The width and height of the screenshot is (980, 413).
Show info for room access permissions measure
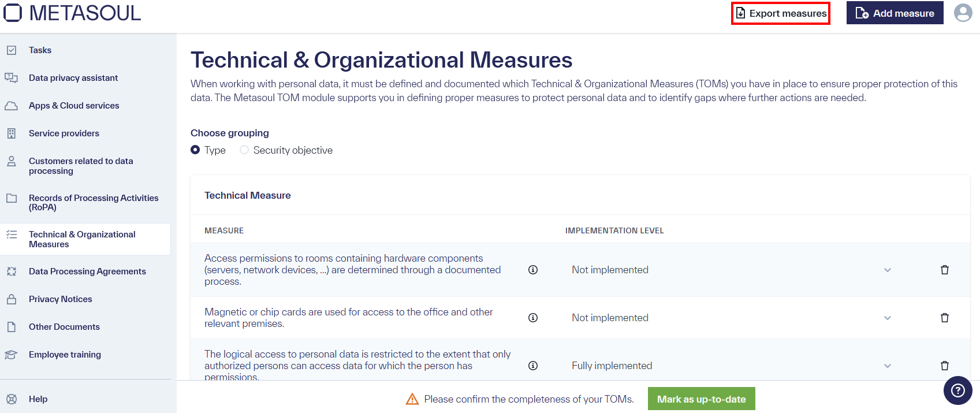(x=533, y=270)
